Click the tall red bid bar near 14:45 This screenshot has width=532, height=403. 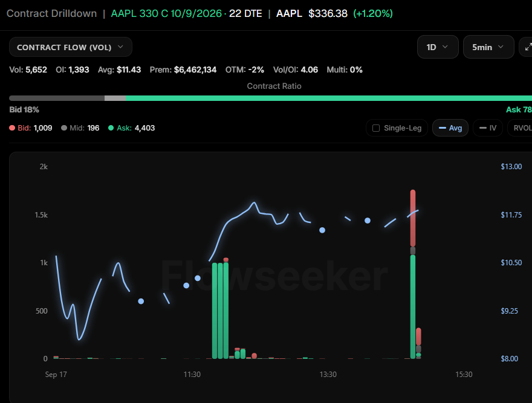[x=413, y=218]
